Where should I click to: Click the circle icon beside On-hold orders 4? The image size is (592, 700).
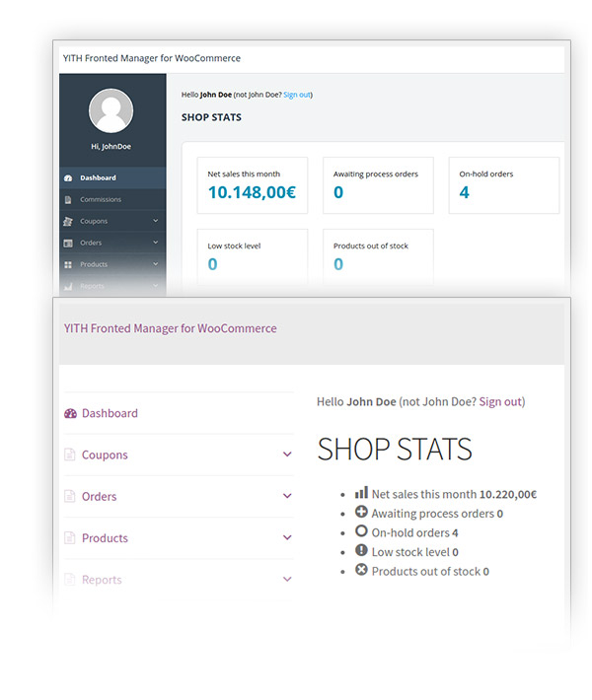click(361, 531)
